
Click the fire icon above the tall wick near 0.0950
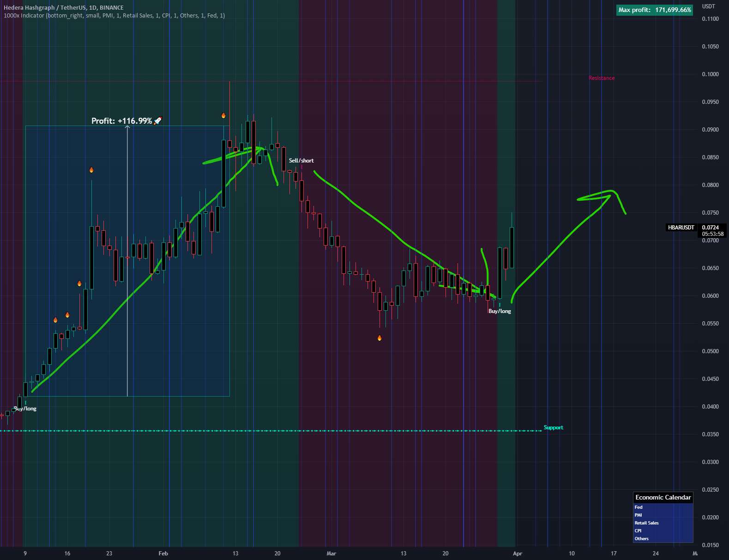coord(223,115)
